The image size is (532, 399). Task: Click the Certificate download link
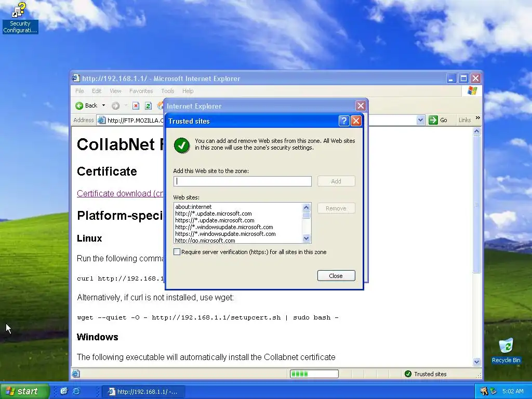[120, 193]
